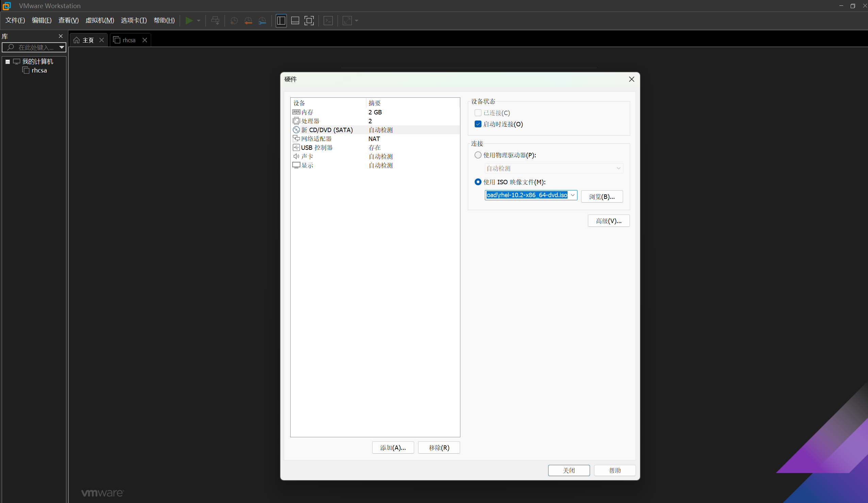Enter full screen mode icon
Image resolution: width=868 pixels, height=503 pixels.
pyautogui.click(x=309, y=21)
